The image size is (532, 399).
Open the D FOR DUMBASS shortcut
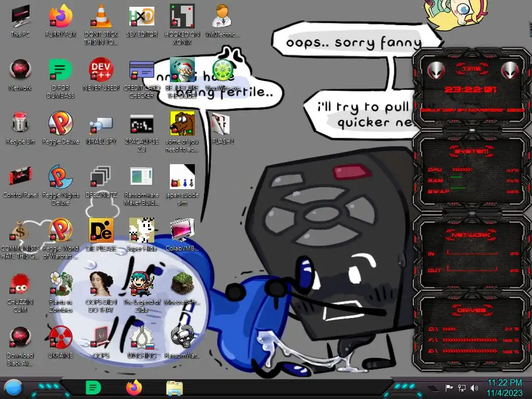[x=60, y=79]
